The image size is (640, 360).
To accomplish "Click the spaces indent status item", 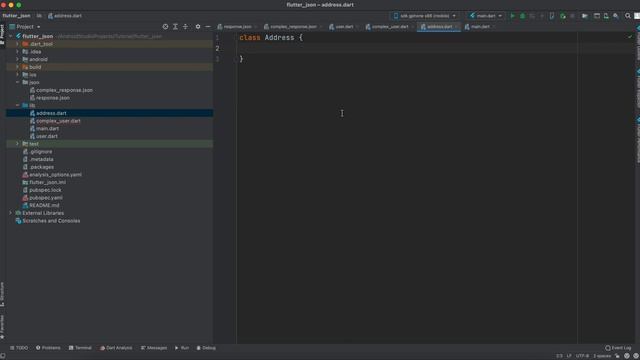I will pos(602,356).
